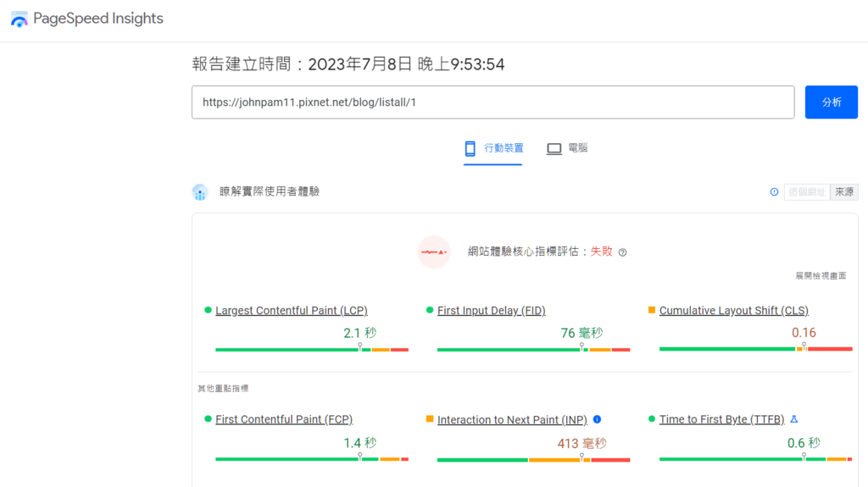The image size is (868, 487).
Task: Click the experimental flask icon beside TTFB
Action: point(793,419)
